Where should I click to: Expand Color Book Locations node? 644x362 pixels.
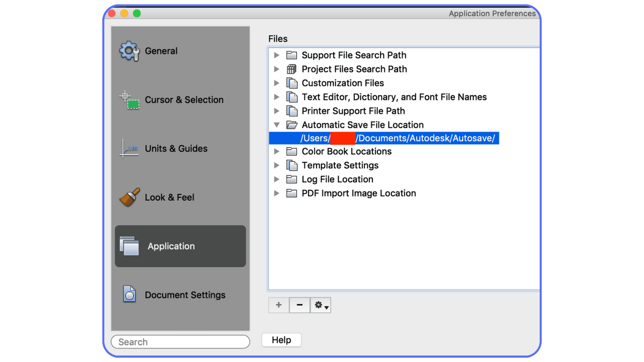point(276,152)
